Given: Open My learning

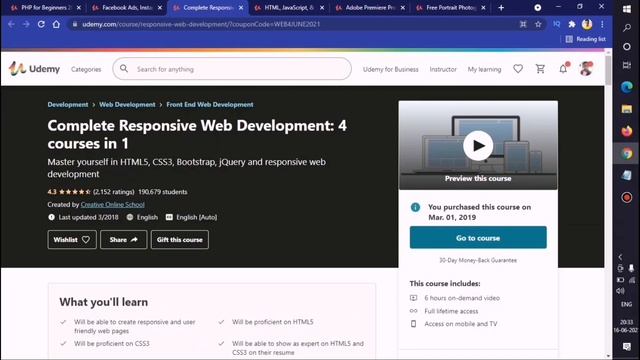Looking at the screenshot, I should (x=484, y=69).
